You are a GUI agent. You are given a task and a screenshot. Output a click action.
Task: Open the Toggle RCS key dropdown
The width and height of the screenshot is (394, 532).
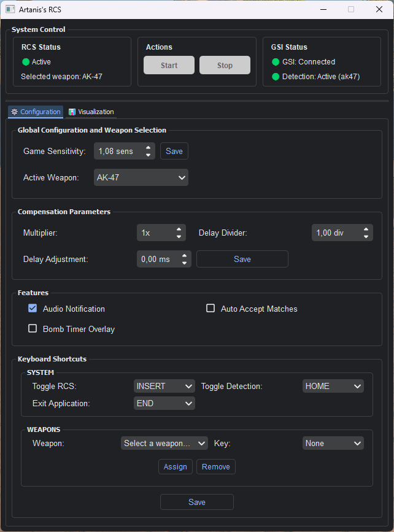pos(164,386)
